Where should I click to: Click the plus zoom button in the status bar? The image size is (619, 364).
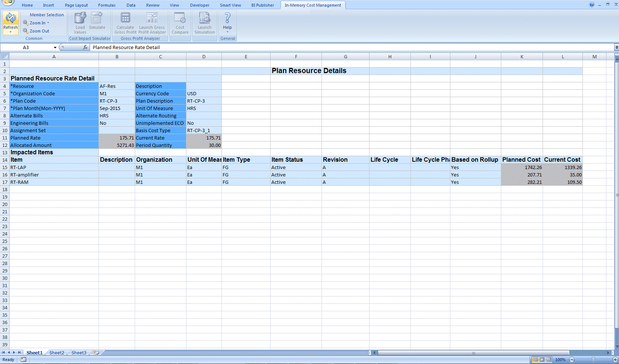[x=615, y=360]
